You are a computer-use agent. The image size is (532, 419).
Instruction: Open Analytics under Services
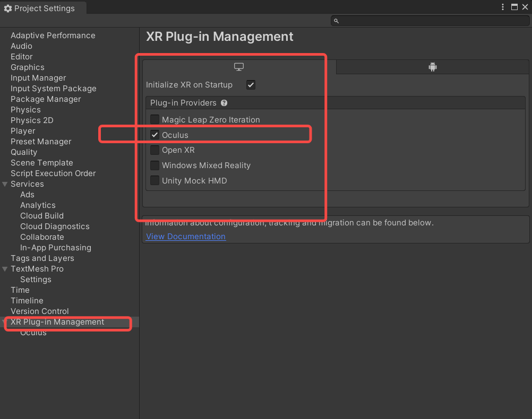click(x=38, y=205)
